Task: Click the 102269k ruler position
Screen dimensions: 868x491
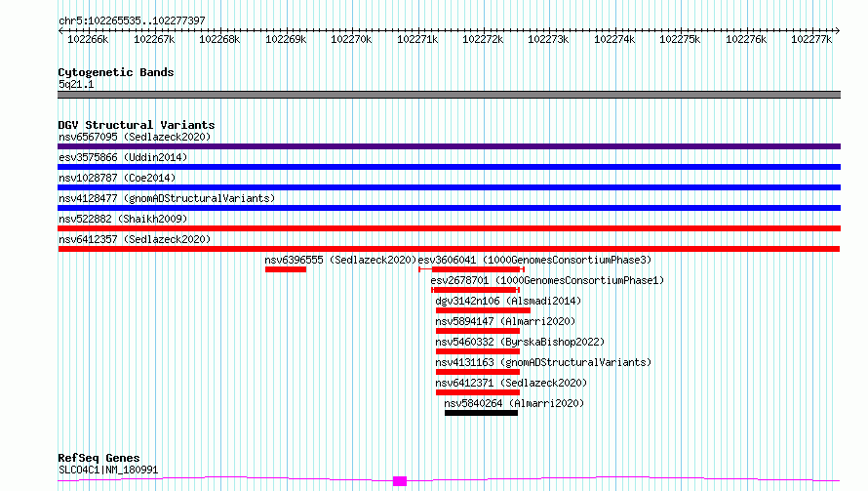Action: [286, 39]
